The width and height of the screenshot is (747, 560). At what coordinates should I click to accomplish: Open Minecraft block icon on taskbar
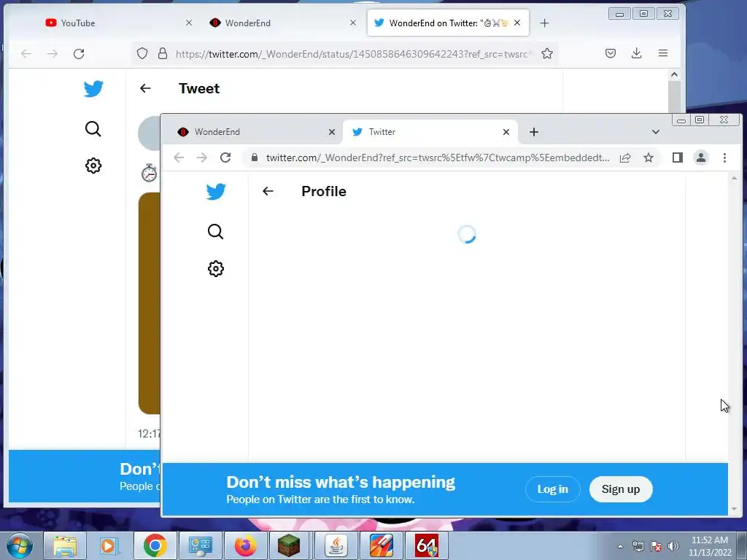(x=289, y=545)
